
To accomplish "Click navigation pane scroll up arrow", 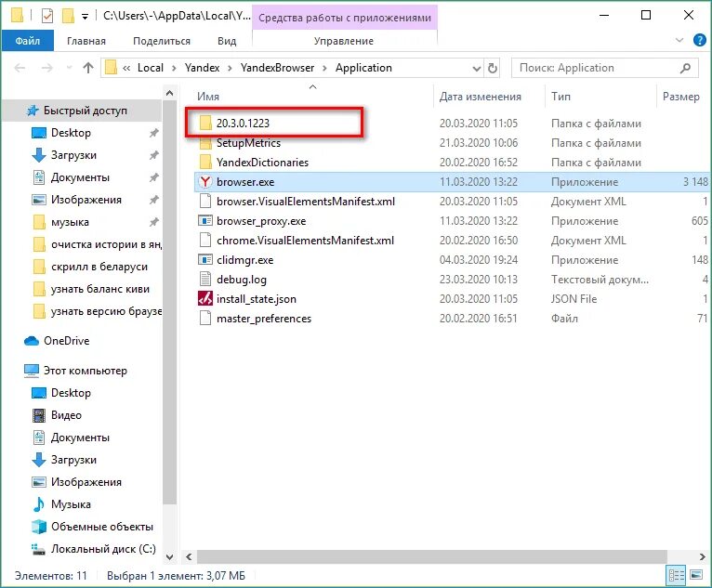I will (169, 93).
